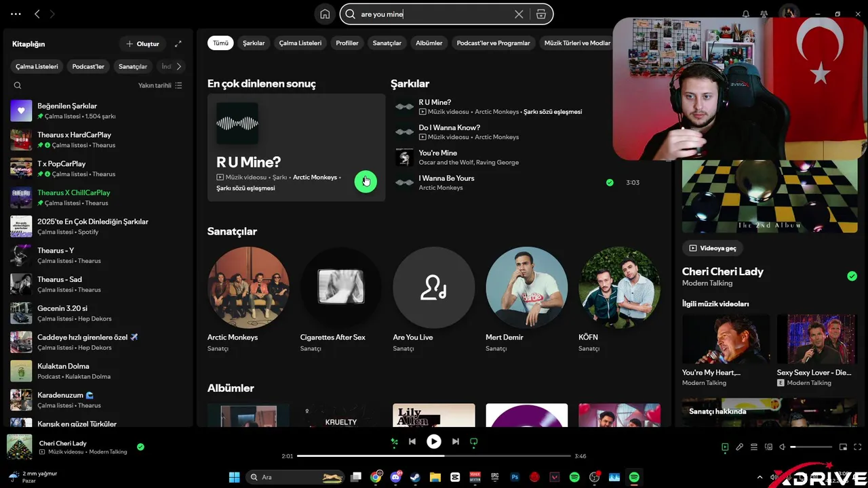The width and height of the screenshot is (868, 488).
Task: Open the Cigarettes After Sex artist card
Action: coord(341,299)
